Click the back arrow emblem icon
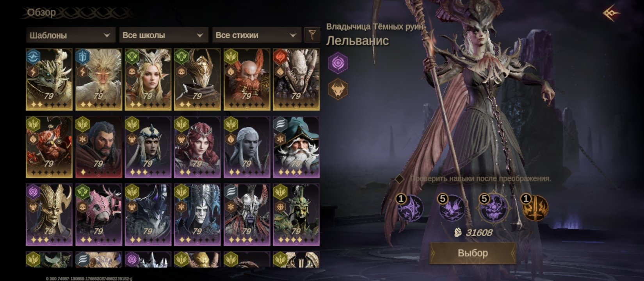The height and width of the screenshot is (281, 644). tap(611, 13)
